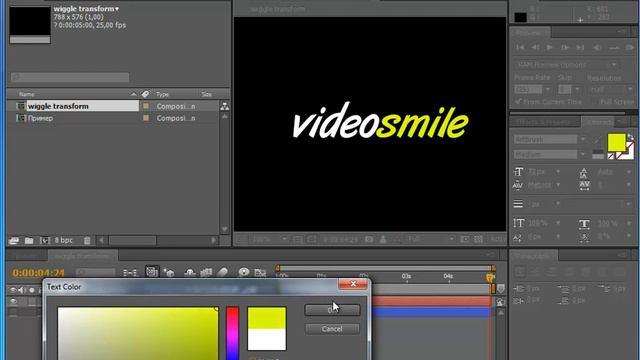Click the Size column header
The image size is (640, 360).
click(207, 94)
